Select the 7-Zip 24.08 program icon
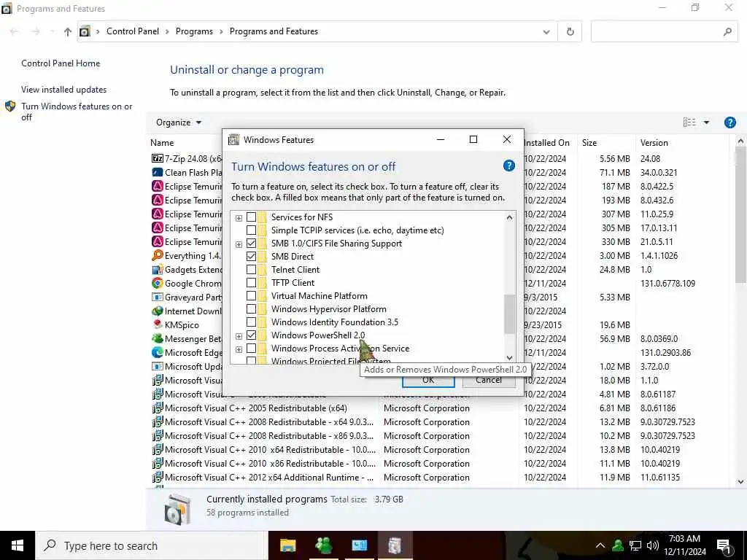The height and width of the screenshot is (560, 747). (158, 158)
